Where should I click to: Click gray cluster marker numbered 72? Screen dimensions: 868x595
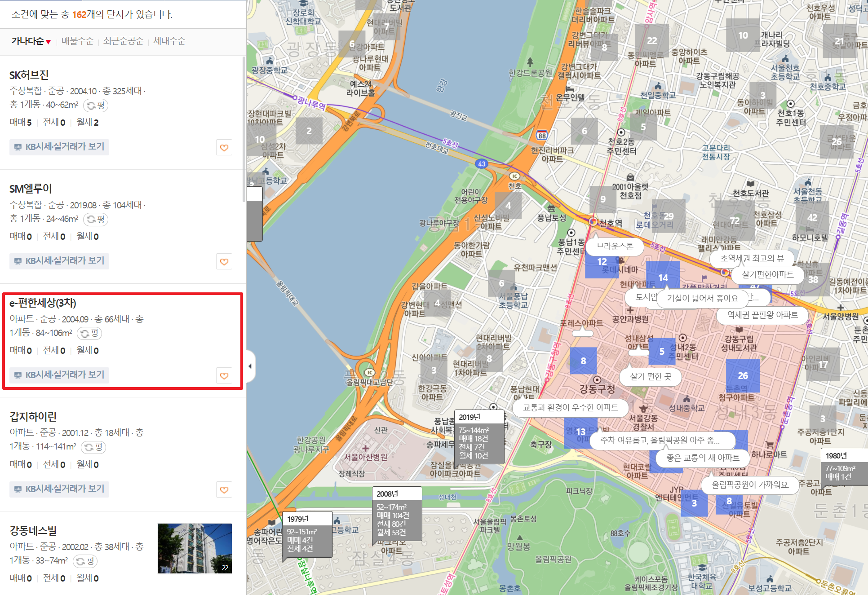coord(735,221)
